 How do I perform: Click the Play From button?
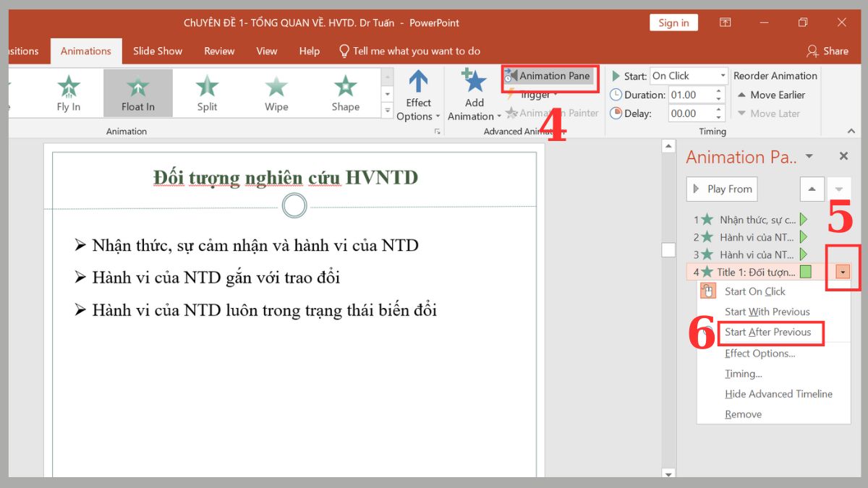721,189
